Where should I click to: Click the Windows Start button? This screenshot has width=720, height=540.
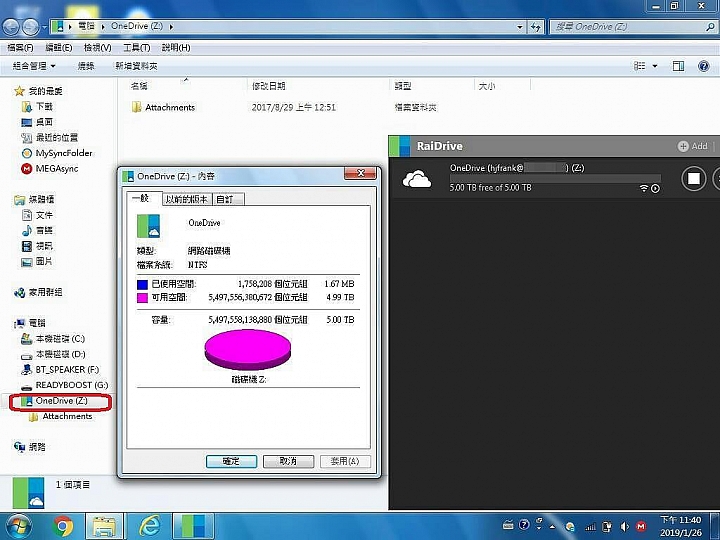(17, 526)
